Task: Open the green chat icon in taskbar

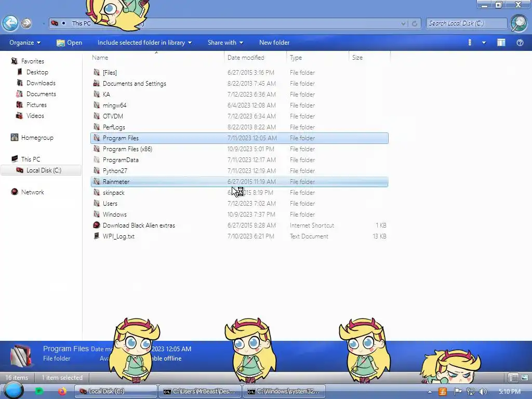Action: 39,391
